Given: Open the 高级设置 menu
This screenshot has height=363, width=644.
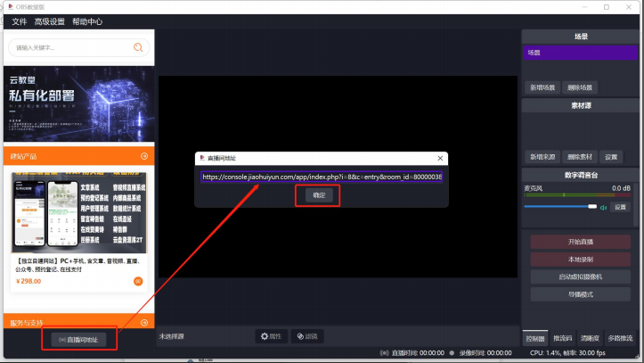Looking at the screenshot, I should pos(50,21).
